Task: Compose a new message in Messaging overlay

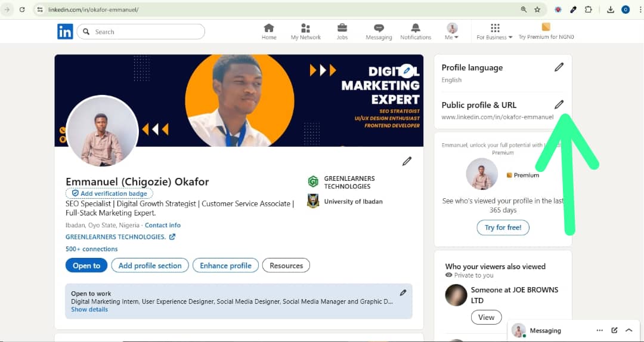Action: (x=614, y=330)
